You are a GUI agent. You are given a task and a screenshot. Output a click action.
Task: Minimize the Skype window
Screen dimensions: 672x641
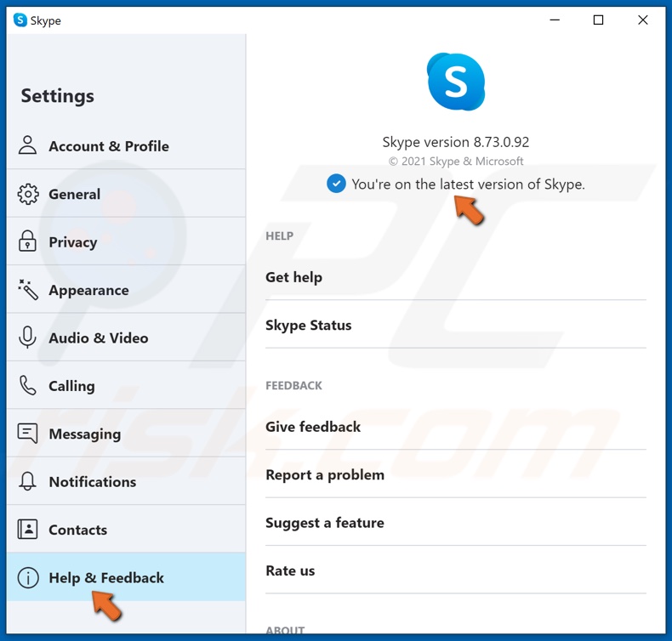click(555, 20)
